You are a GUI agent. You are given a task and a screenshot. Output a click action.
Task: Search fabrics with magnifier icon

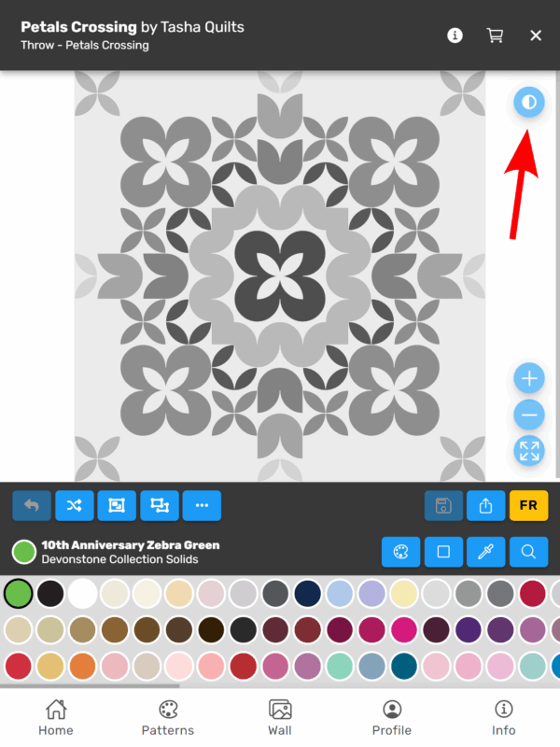coord(528,552)
